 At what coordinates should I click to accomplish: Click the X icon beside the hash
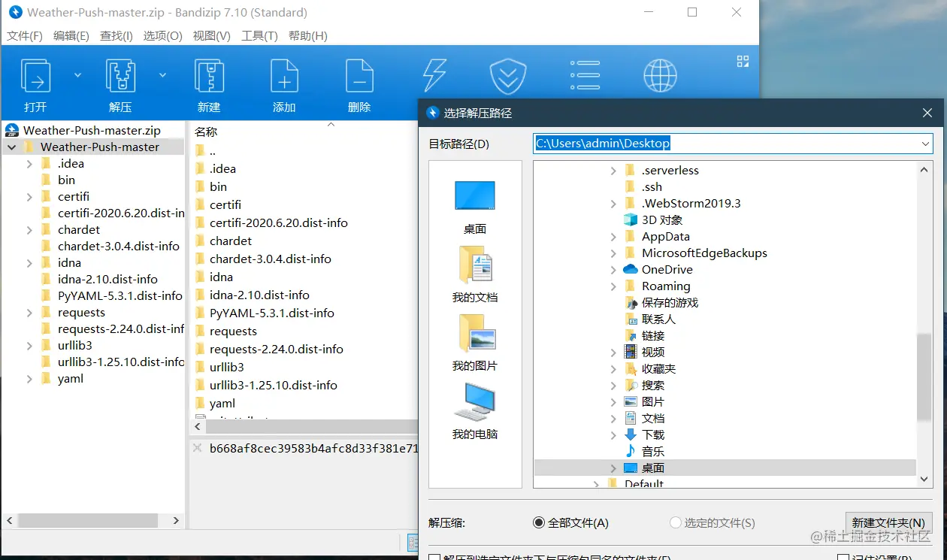[198, 448]
